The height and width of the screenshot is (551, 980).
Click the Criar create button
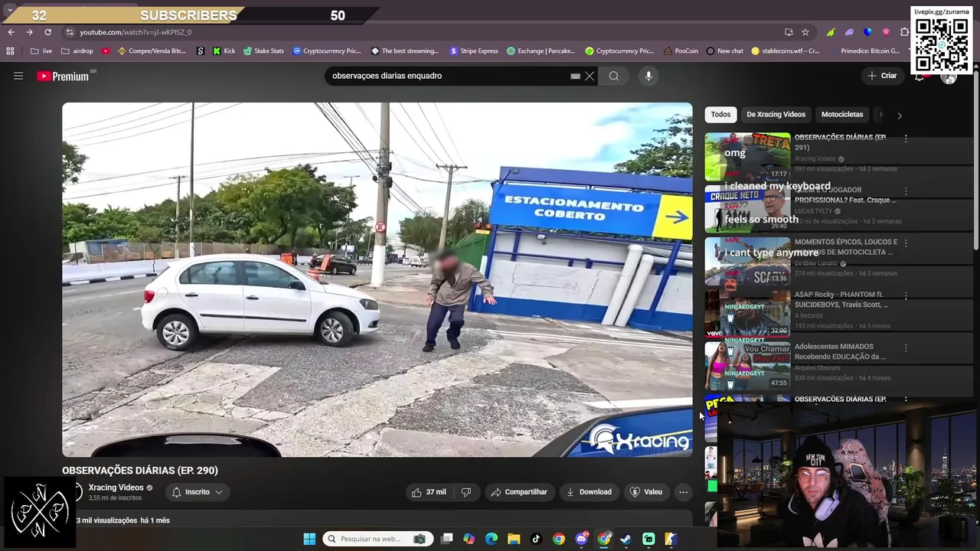[882, 76]
